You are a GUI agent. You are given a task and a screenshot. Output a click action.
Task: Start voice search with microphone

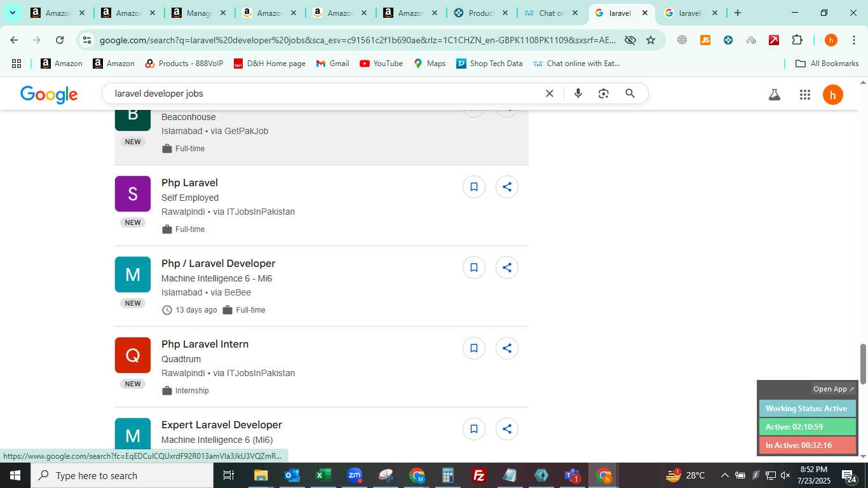(578, 93)
